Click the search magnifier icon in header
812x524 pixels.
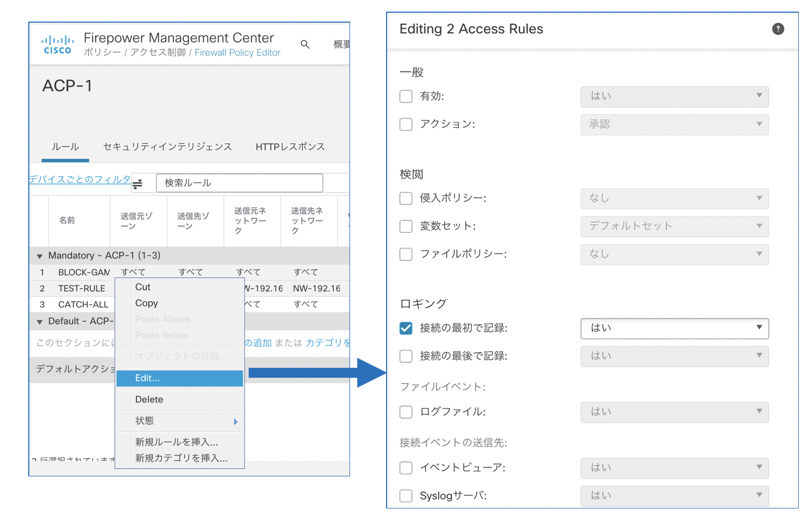(x=305, y=44)
